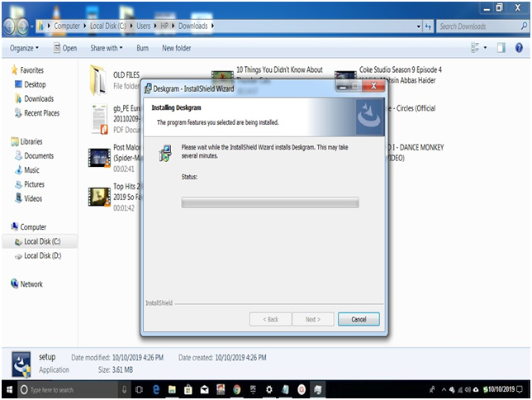Image resolution: width=532 pixels, height=400 pixels.
Task: Click the taskbar date 10/10/2019
Action: pyautogui.click(x=501, y=389)
